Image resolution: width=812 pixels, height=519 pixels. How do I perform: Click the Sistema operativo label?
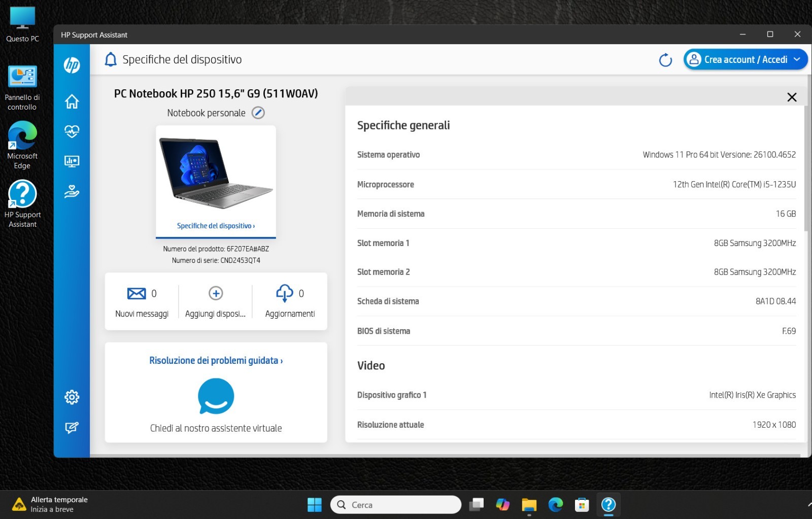pos(388,155)
